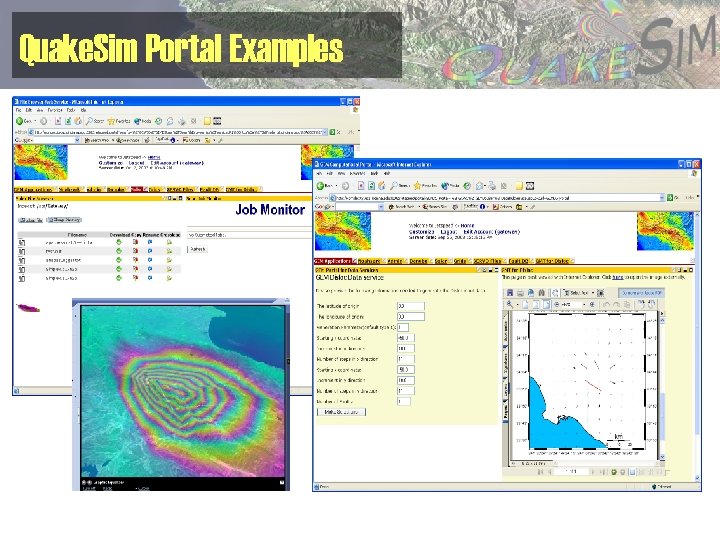720x540 pixels.
Task: Click Refresh button under Job Monitor
Action: [x=197, y=249]
